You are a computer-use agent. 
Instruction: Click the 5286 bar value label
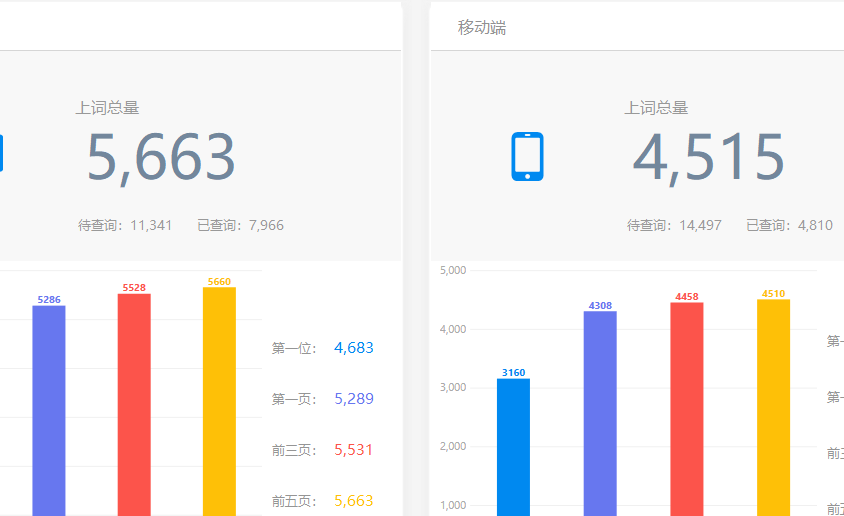pyautogui.click(x=49, y=300)
